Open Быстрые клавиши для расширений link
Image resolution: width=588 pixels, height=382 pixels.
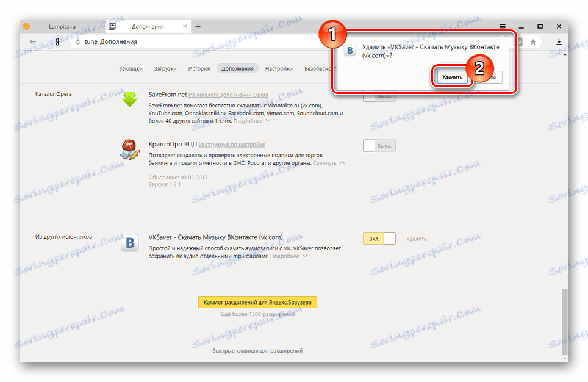[x=257, y=350]
